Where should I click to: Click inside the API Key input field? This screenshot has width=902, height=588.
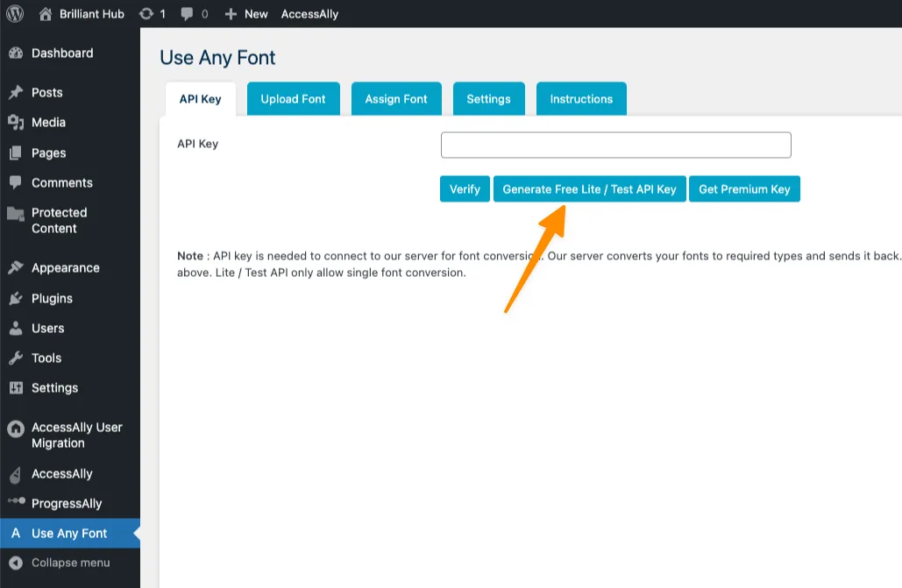[615, 144]
